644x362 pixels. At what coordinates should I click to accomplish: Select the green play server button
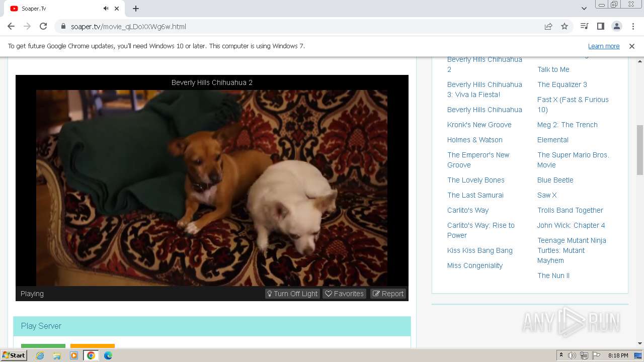click(x=43, y=346)
